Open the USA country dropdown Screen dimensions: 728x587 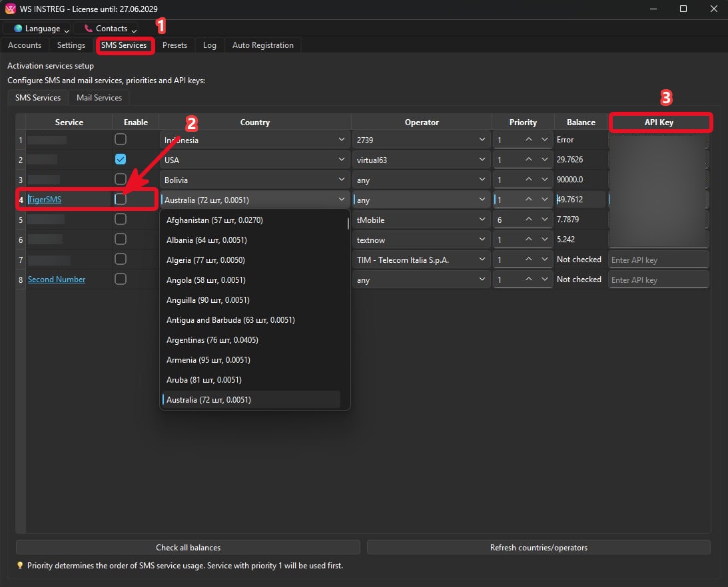click(x=255, y=160)
